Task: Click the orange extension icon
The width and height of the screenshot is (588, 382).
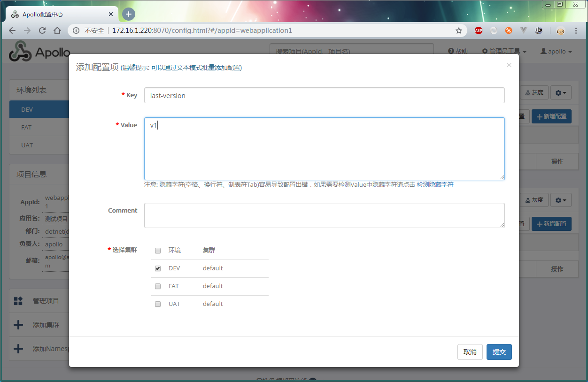Action: (509, 31)
